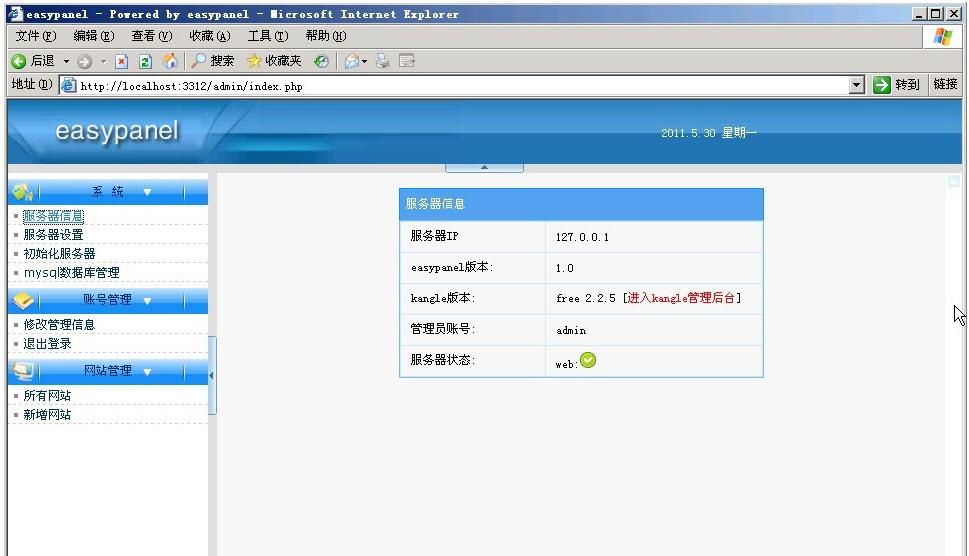Collapse the 系统 sidebar section
This screenshot has height=556, width=969.
click(147, 192)
